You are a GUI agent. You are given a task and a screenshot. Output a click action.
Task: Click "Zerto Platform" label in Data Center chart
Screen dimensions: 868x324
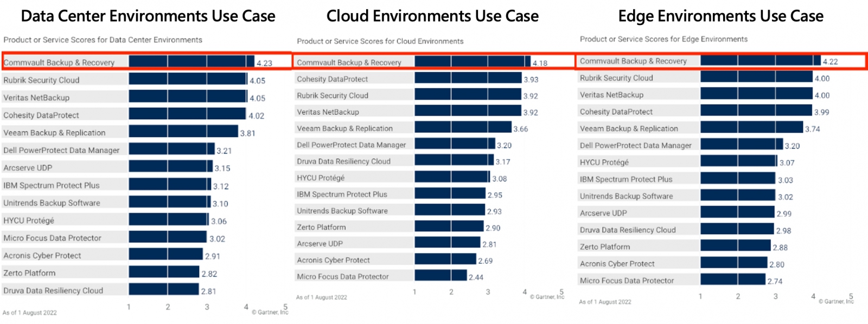pyautogui.click(x=29, y=273)
